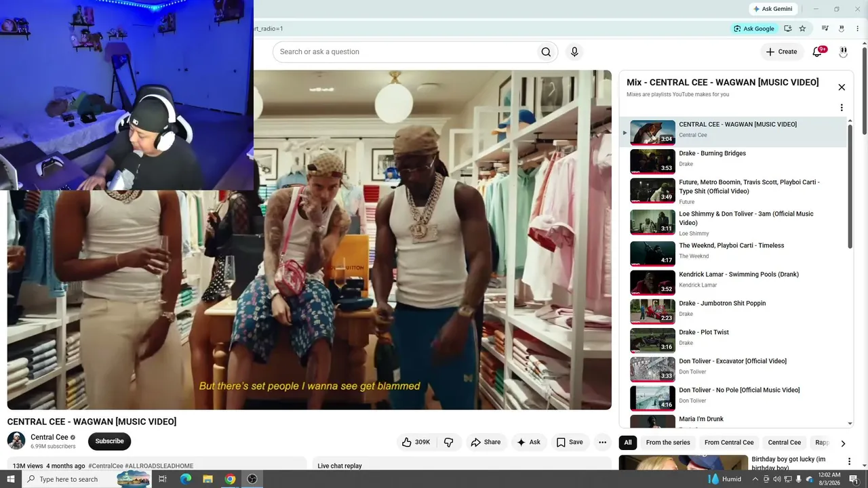Open YouTube notifications bell
The height and width of the screenshot is (488, 868).
click(x=817, y=52)
